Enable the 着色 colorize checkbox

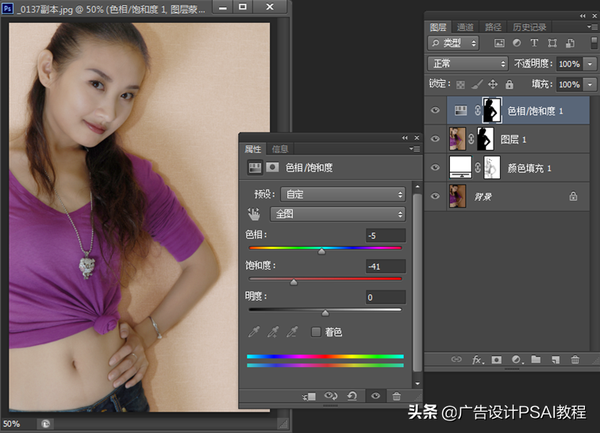coord(317,331)
